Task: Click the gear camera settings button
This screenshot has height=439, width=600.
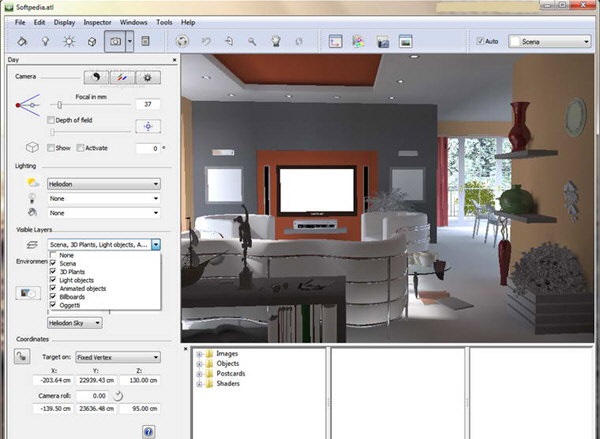Action: [148, 77]
